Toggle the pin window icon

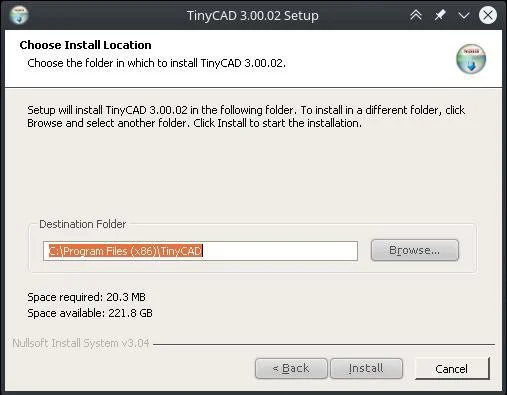click(440, 15)
